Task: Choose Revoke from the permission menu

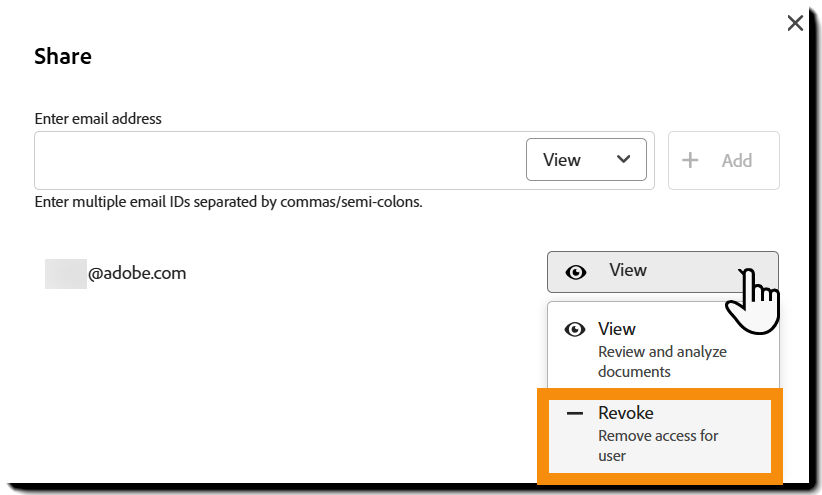Action: pyautogui.click(x=626, y=413)
